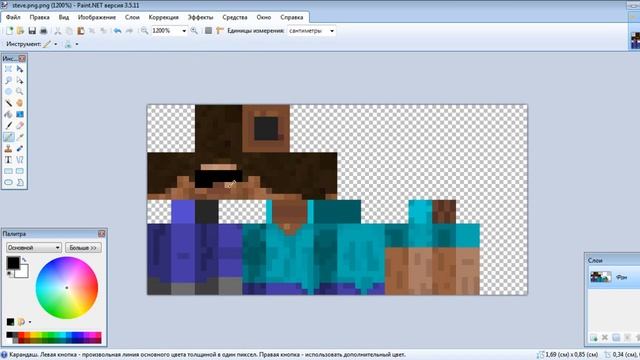Select the Line/Curve tool

(20, 160)
